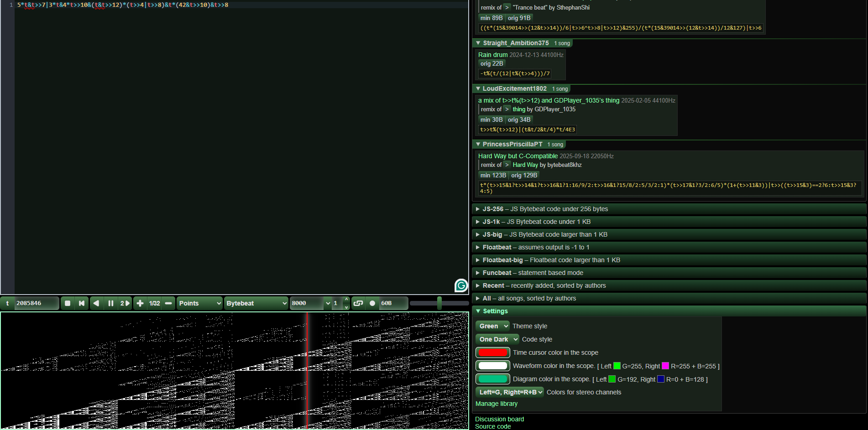Play the bytebeat in reverse

click(x=96, y=303)
